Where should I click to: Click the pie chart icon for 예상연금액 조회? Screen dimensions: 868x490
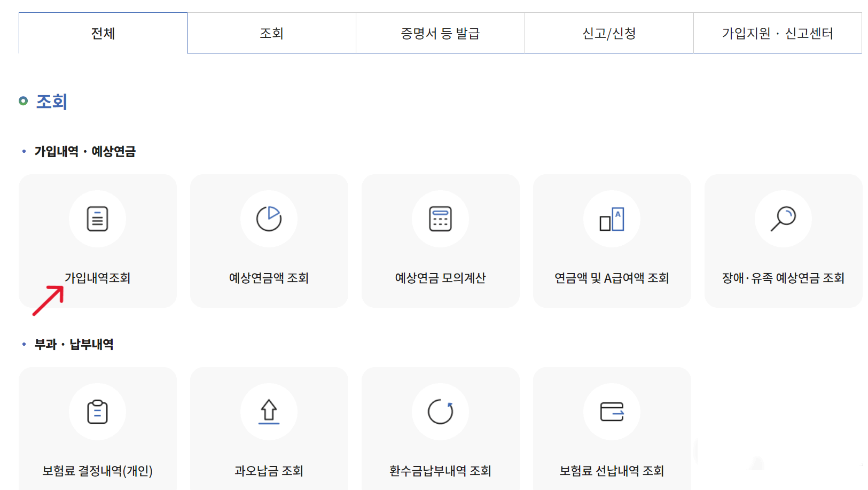269,219
